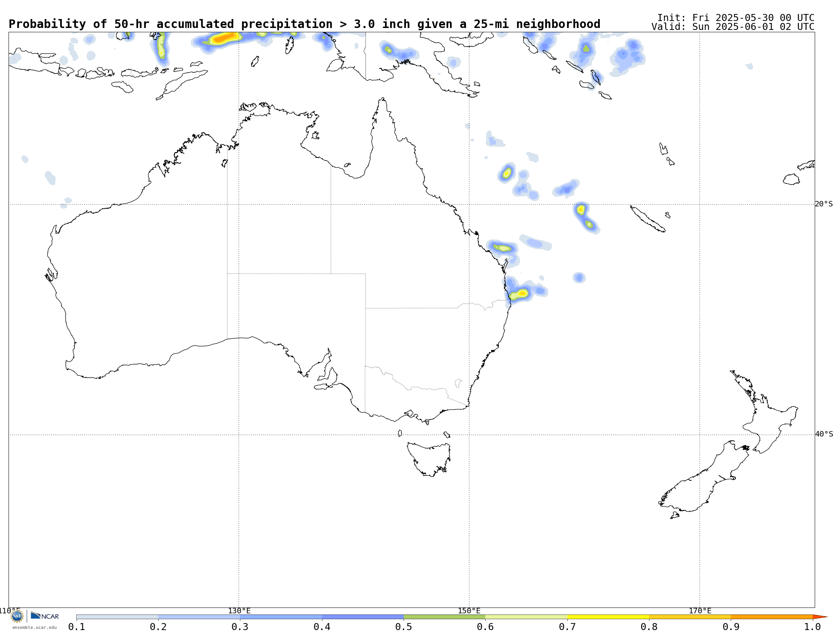Select the 0.8–0.9 gold color segment
840x632 pixels.
tap(690, 617)
